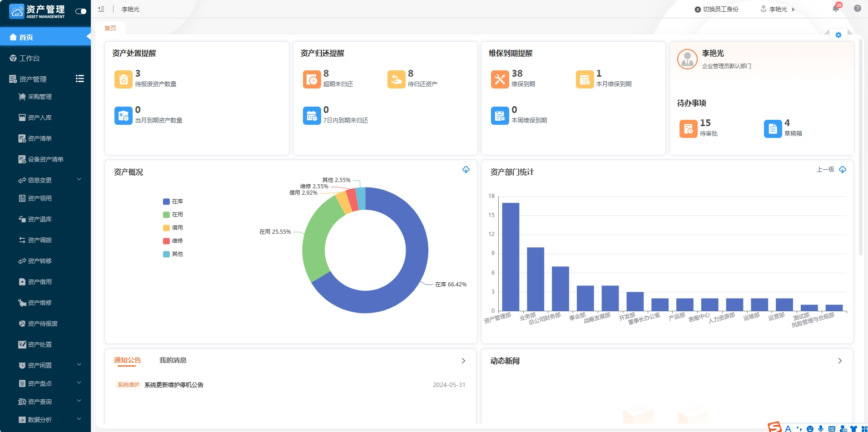This screenshot has width=868, height=432.
Task: Click the 待审批 orange icon
Action: pos(688,129)
